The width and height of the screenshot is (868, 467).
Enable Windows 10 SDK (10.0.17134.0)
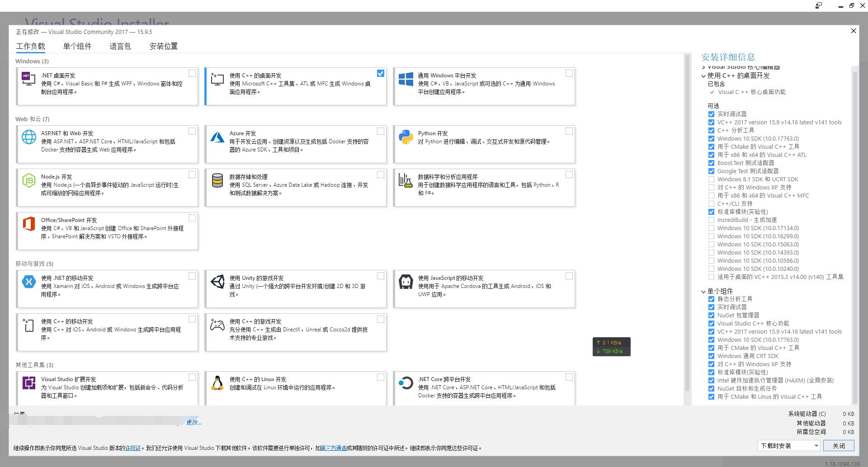coord(711,228)
